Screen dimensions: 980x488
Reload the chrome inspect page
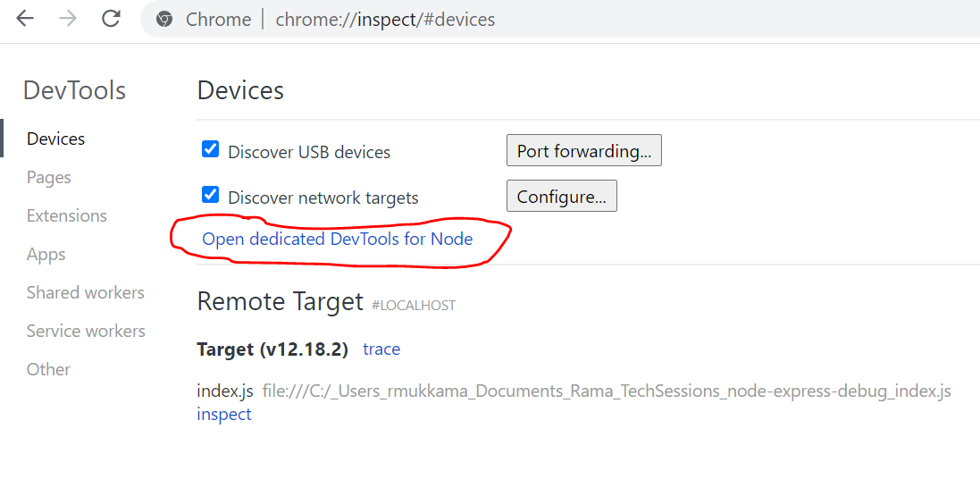coord(111,19)
